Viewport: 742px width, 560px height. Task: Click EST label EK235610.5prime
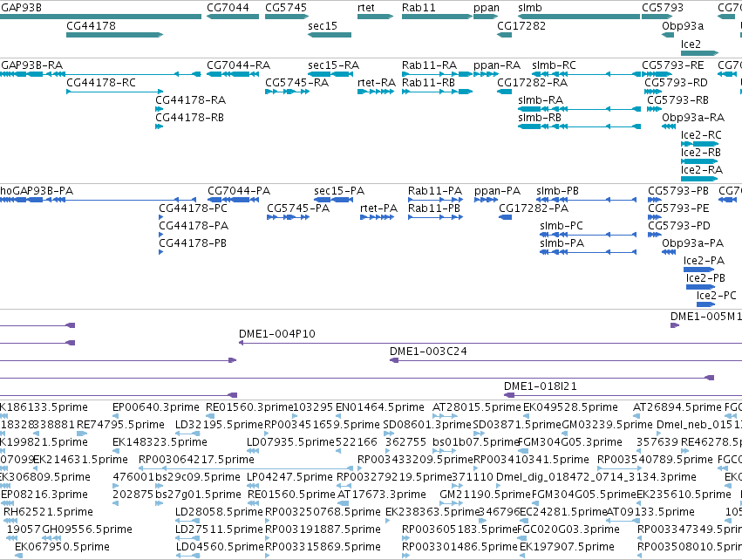click(x=684, y=495)
